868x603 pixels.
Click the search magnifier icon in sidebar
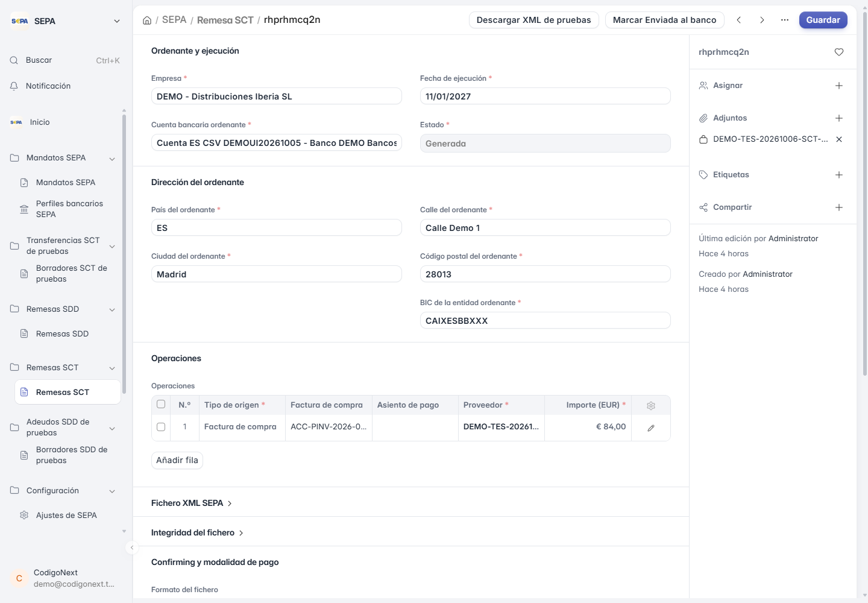pos(14,60)
